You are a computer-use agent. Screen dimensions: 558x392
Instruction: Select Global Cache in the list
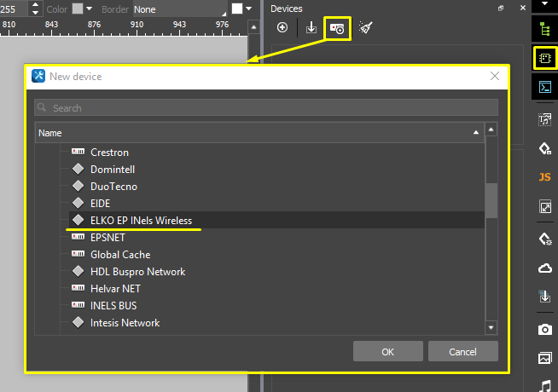(119, 255)
